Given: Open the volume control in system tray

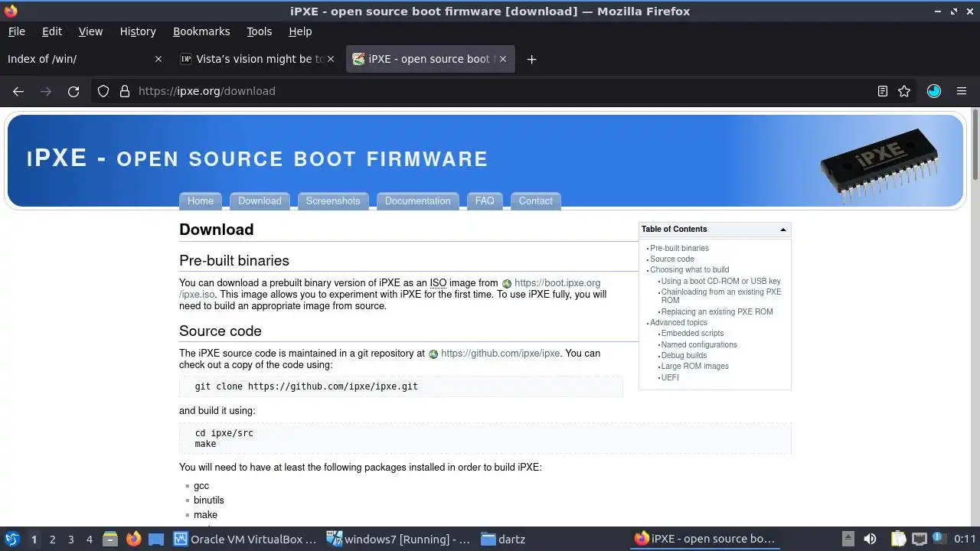Looking at the screenshot, I should (870, 539).
